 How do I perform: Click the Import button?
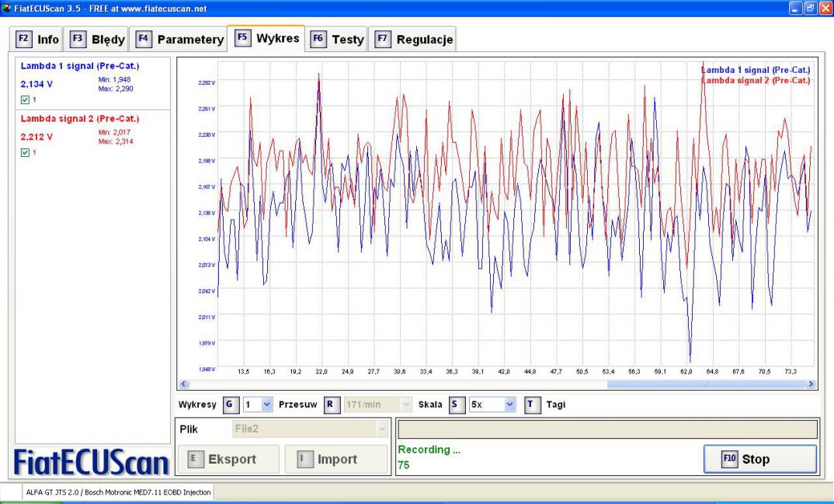click(x=335, y=459)
